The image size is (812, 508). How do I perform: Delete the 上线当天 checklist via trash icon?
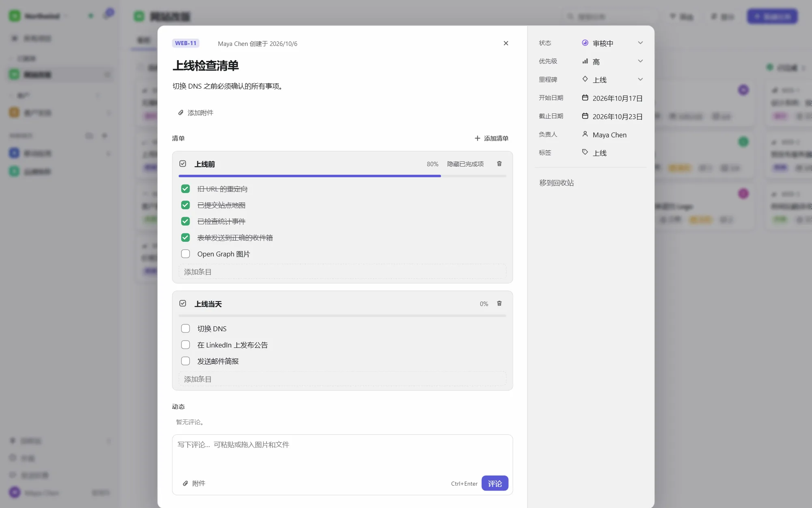(x=499, y=304)
